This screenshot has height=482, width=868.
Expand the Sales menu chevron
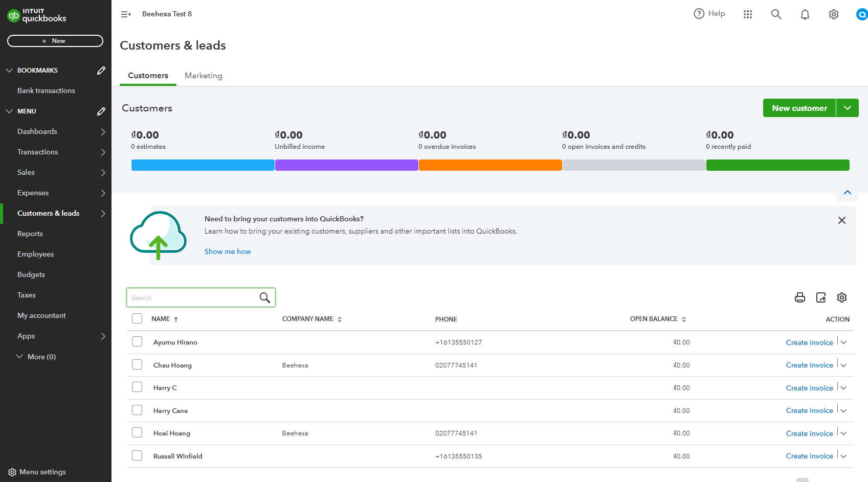coord(103,173)
